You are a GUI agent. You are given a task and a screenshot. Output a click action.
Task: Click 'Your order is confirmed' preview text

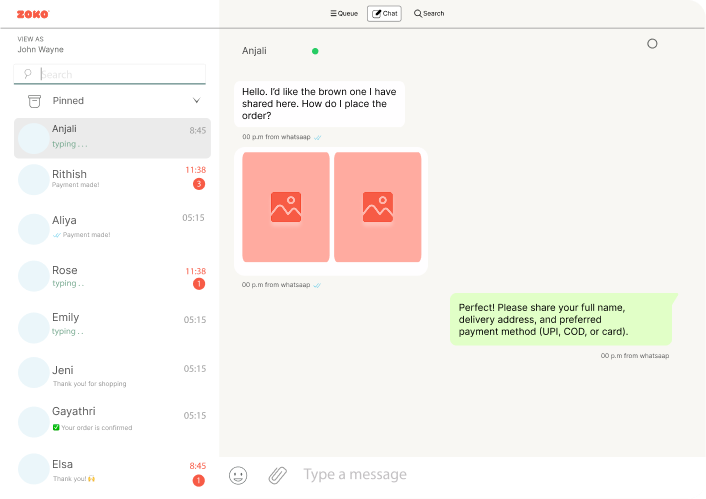pos(97,427)
